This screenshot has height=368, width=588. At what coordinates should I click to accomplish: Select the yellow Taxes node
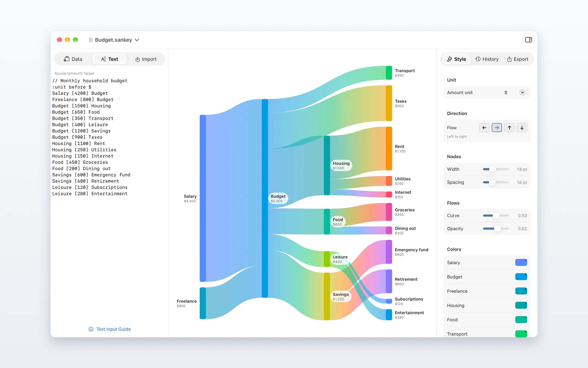point(389,103)
